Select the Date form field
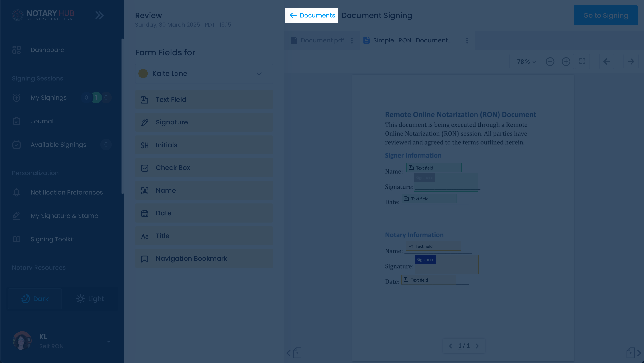The height and width of the screenshot is (363, 644). 204,213
